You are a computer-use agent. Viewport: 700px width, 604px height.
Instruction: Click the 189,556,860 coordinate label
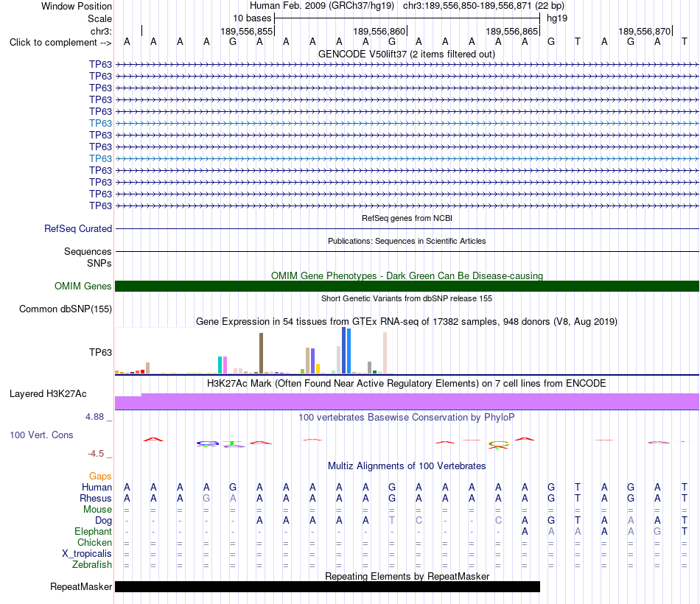(x=379, y=31)
